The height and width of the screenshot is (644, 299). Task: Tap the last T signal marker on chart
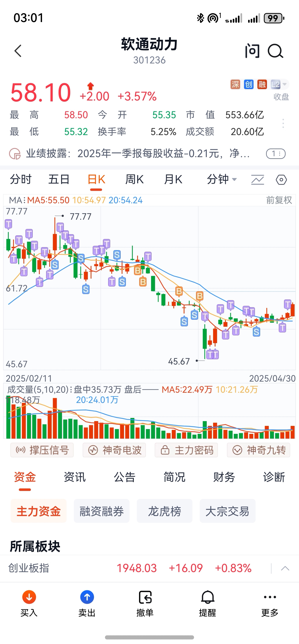click(x=287, y=304)
